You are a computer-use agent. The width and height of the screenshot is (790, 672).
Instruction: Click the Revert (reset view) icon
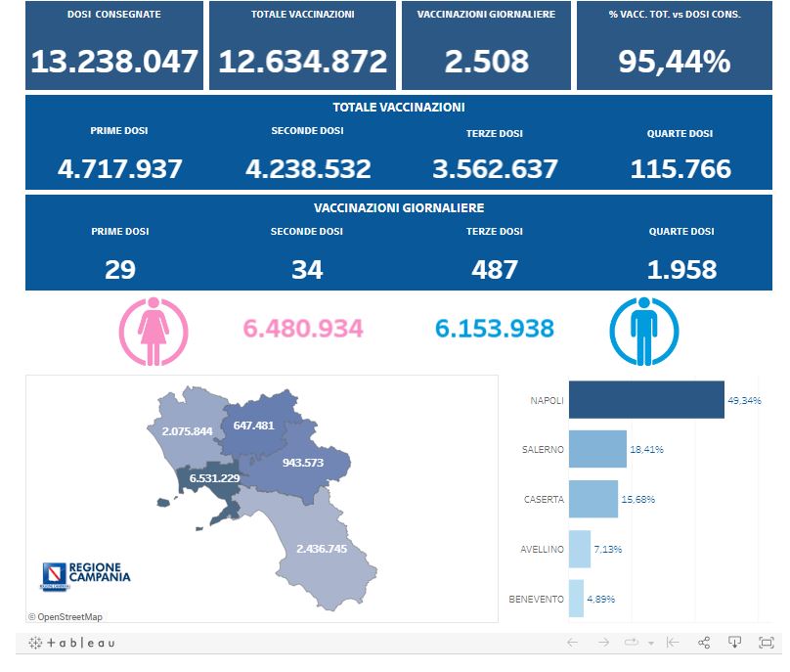coord(673,643)
